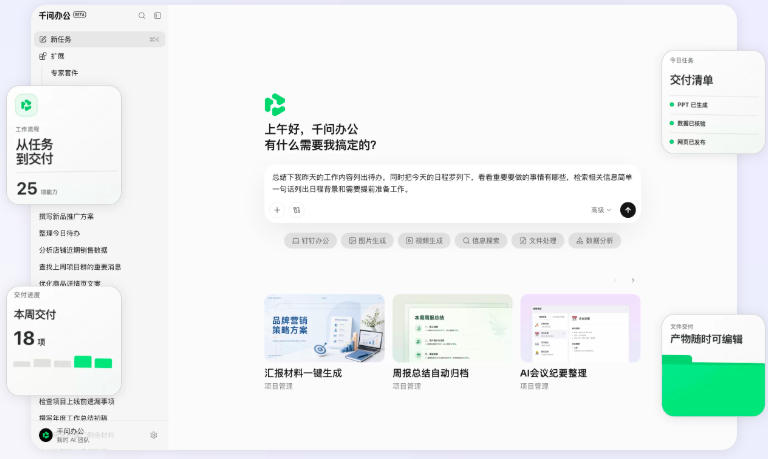This screenshot has height=459, width=768.
Task: Click the tallest green bar in 本周交付 chart
Action: tap(83, 362)
